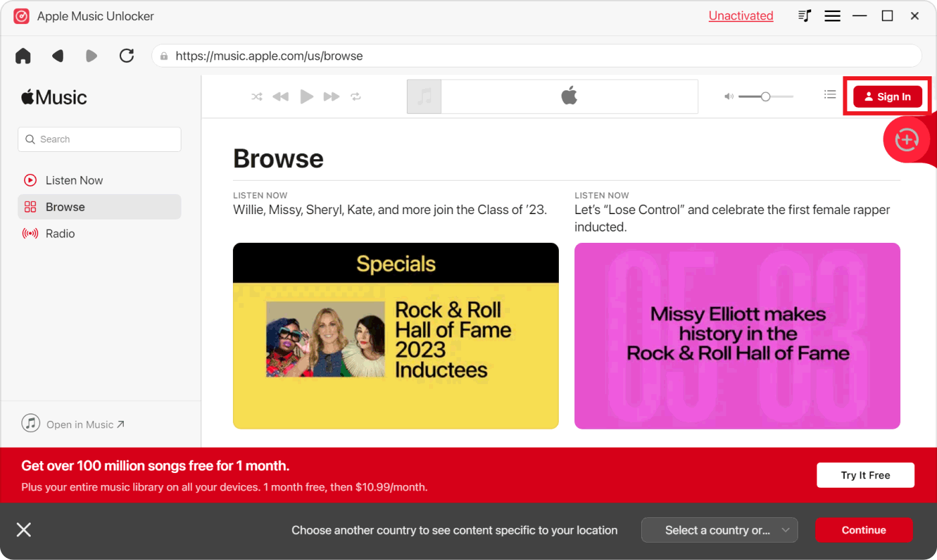937x560 pixels.
Task: Click the LISTEN NOW label above the Willie, Missy headline
Action: [260, 195]
